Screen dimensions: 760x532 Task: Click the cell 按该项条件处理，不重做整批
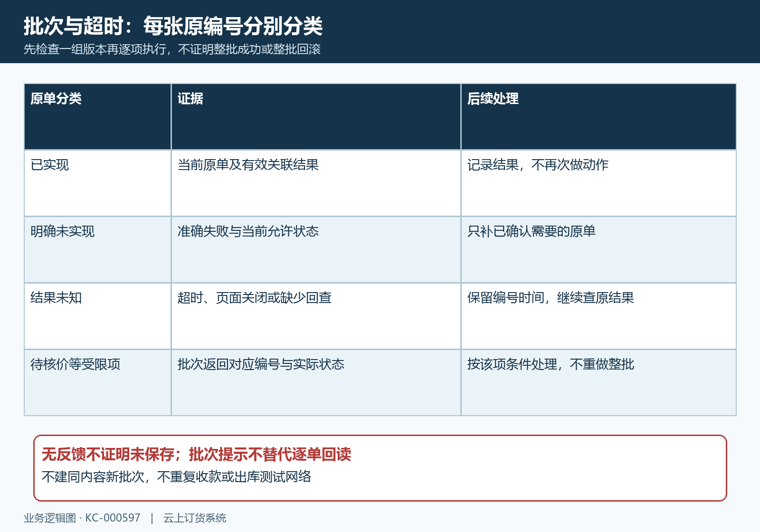point(598,383)
